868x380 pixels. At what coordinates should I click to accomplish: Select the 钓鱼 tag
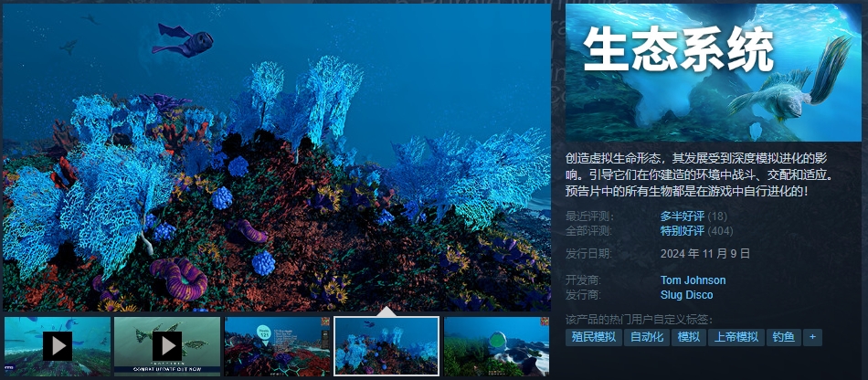[783, 337]
